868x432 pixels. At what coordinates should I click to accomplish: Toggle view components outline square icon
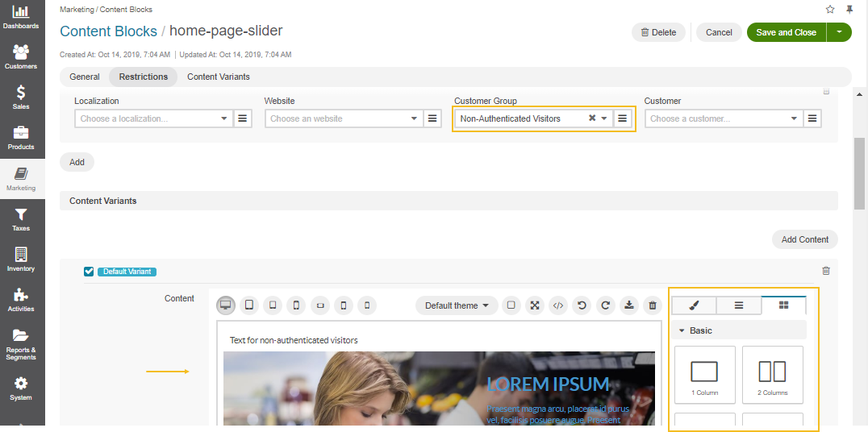(x=511, y=305)
